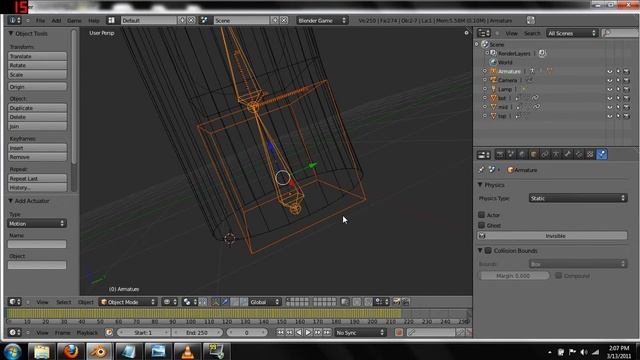
Task: Open the 3D view Select menu
Action: [x=64, y=302]
